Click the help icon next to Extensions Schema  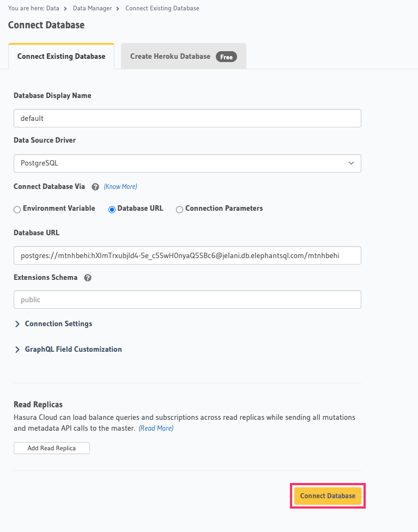pyautogui.click(x=88, y=278)
